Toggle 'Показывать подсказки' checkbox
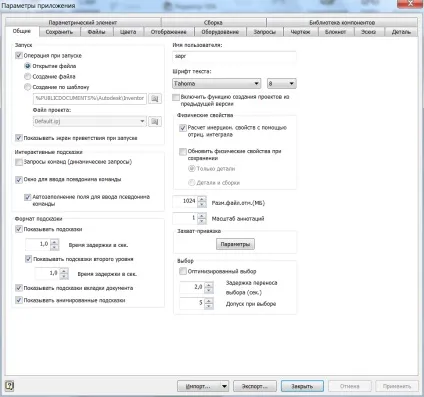424x397 pixels. [19, 229]
